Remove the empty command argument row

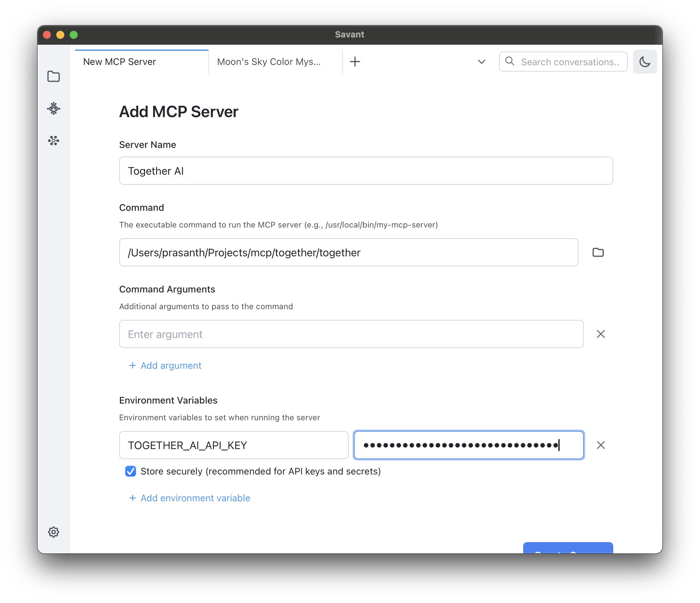601,334
